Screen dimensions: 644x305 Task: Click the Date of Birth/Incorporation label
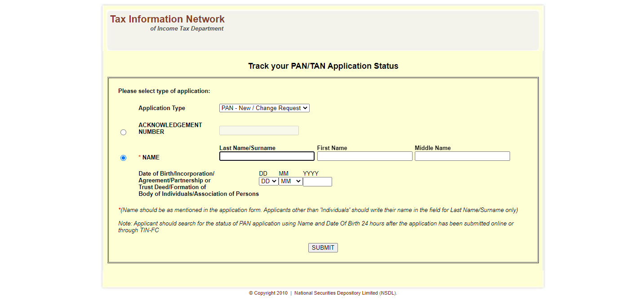tap(176, 174)
